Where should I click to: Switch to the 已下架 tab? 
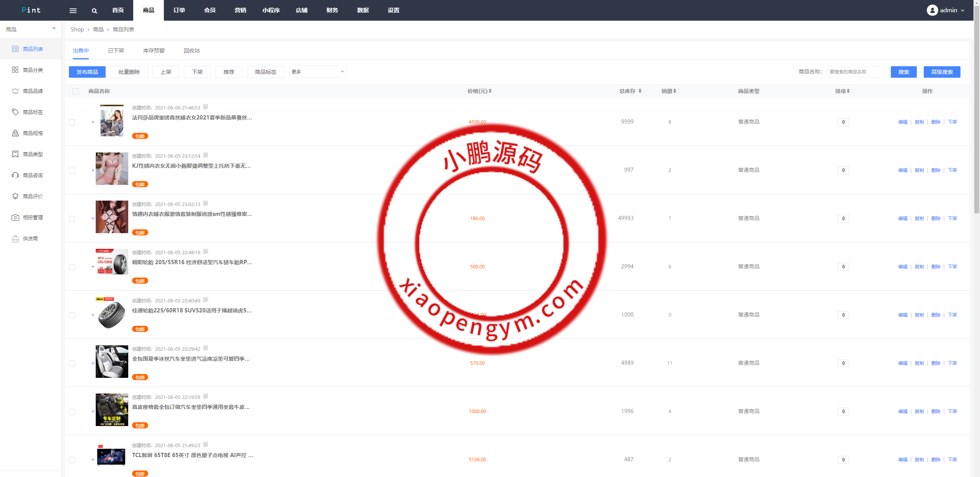(x=116, y=50)
